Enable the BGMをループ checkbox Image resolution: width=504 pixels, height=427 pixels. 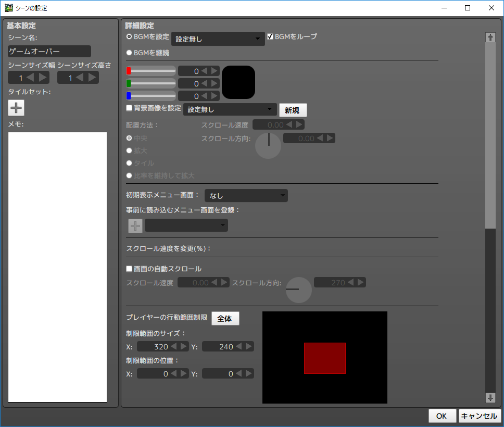(x=270, y=36)
